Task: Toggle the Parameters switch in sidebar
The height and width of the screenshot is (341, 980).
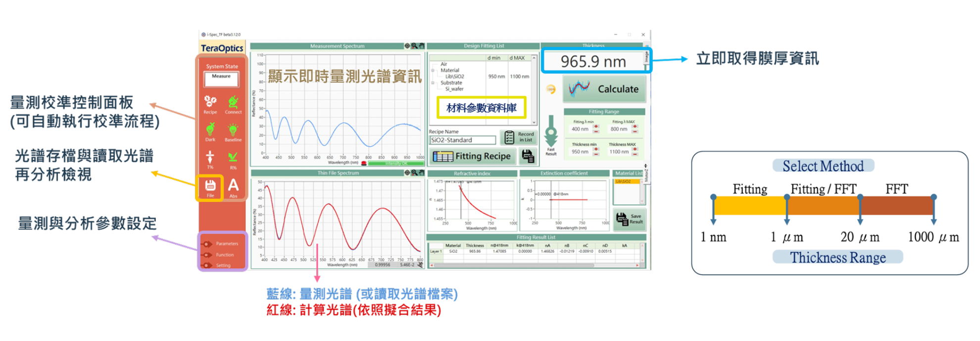Action: 207,244
